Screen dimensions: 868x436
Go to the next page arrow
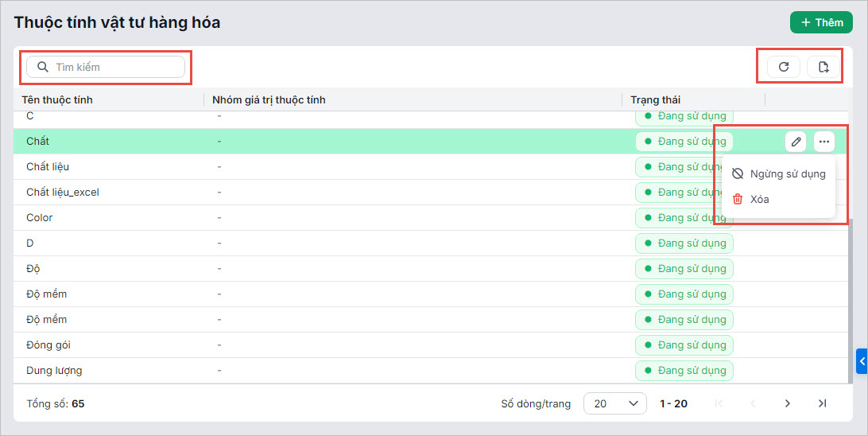pos(788,403)
